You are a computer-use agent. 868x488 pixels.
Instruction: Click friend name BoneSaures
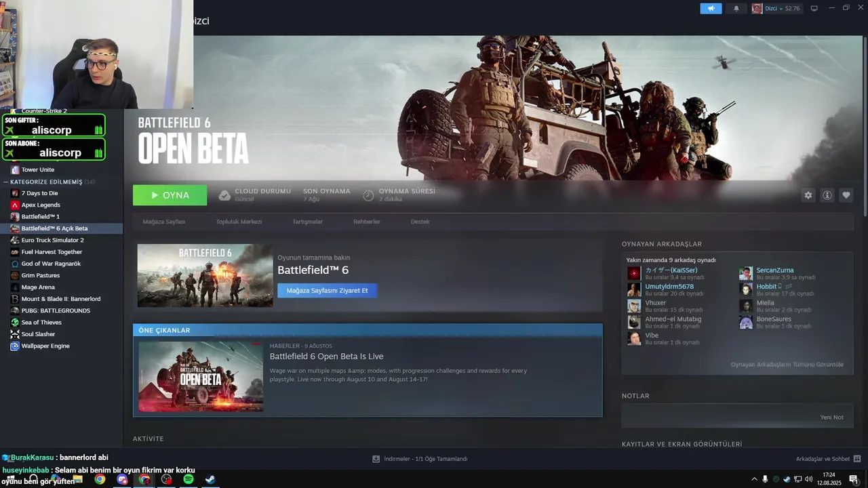coord(774,319)
